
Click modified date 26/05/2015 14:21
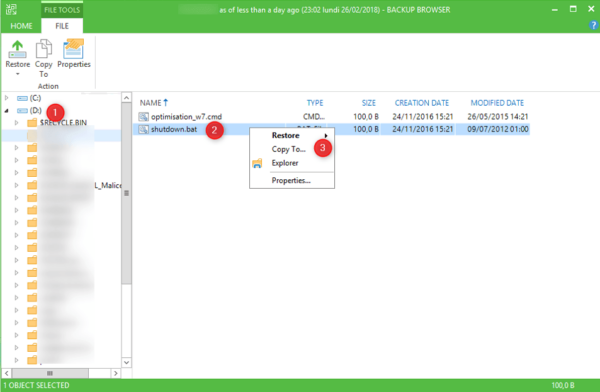pyautogui.click(x=497, y=116)
